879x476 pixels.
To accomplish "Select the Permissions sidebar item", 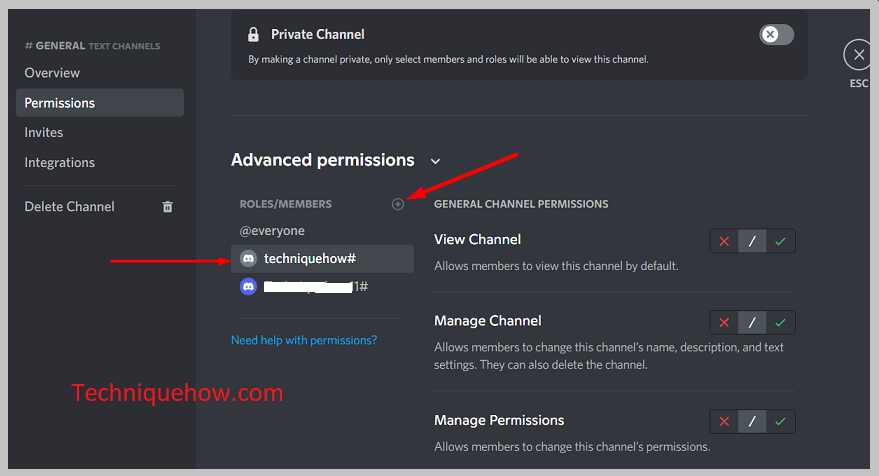I will tap(100, 103).
